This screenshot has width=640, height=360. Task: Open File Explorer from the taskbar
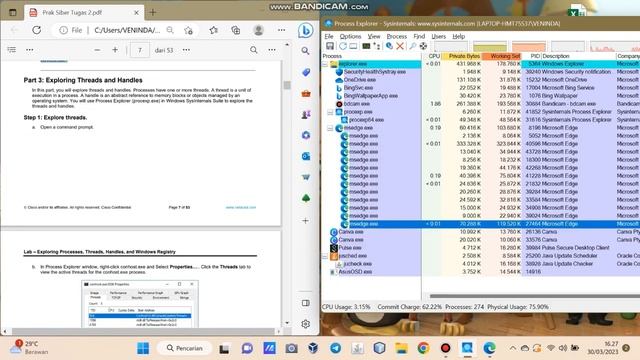tap(401, 348)
